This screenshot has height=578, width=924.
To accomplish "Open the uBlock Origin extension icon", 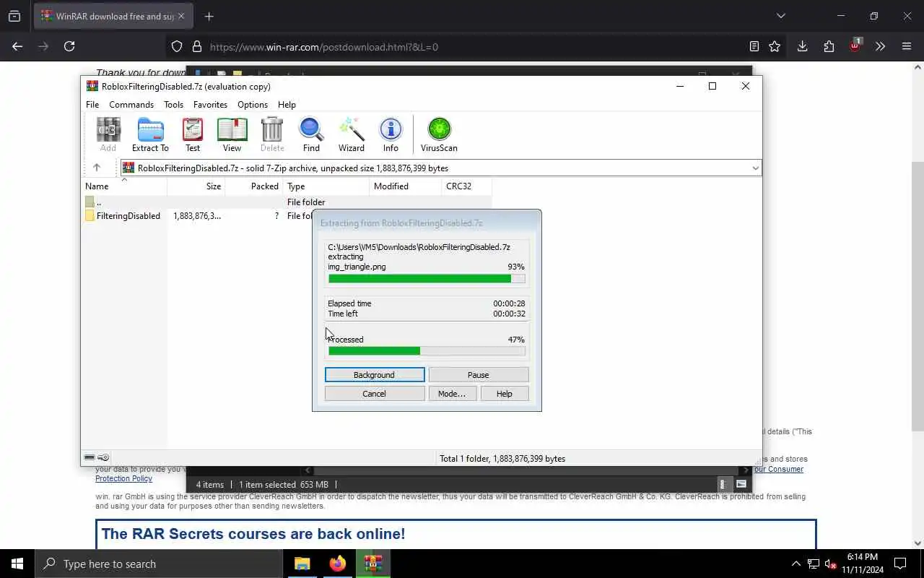I will pos(855,46).
